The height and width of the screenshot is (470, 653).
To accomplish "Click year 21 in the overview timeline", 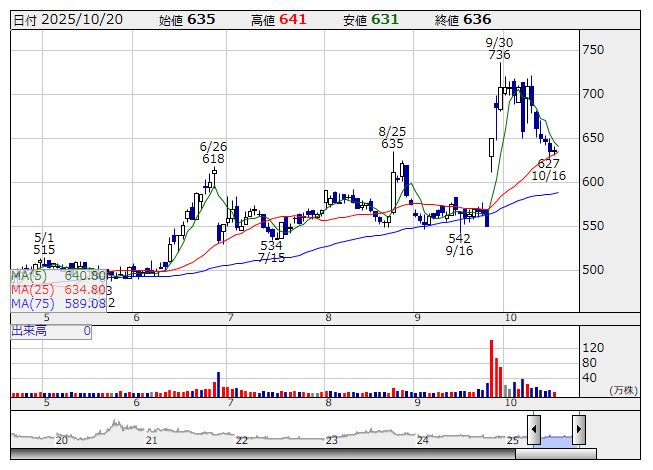I will 151,440.
